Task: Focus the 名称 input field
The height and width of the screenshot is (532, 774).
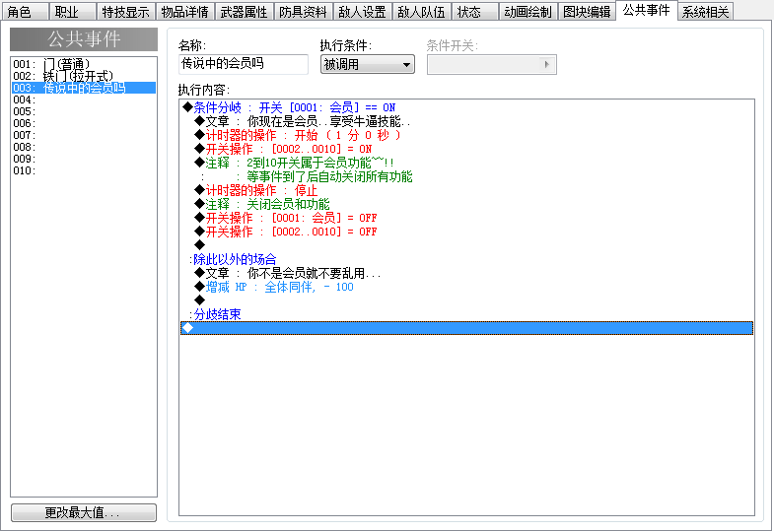Action: click(244, 64)
